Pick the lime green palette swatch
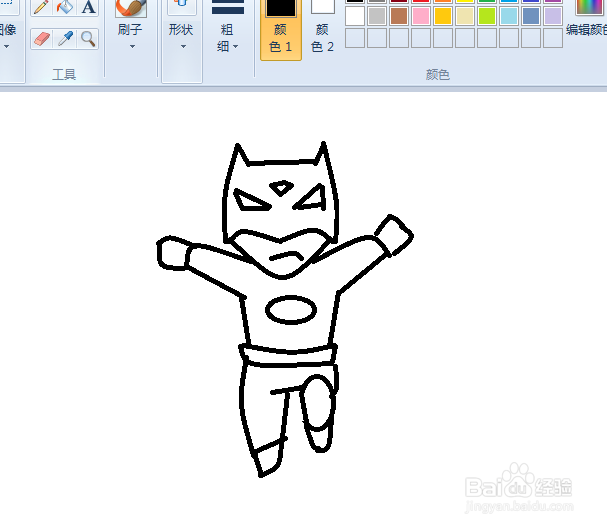607x528 pixels. (x=487, y=16)
